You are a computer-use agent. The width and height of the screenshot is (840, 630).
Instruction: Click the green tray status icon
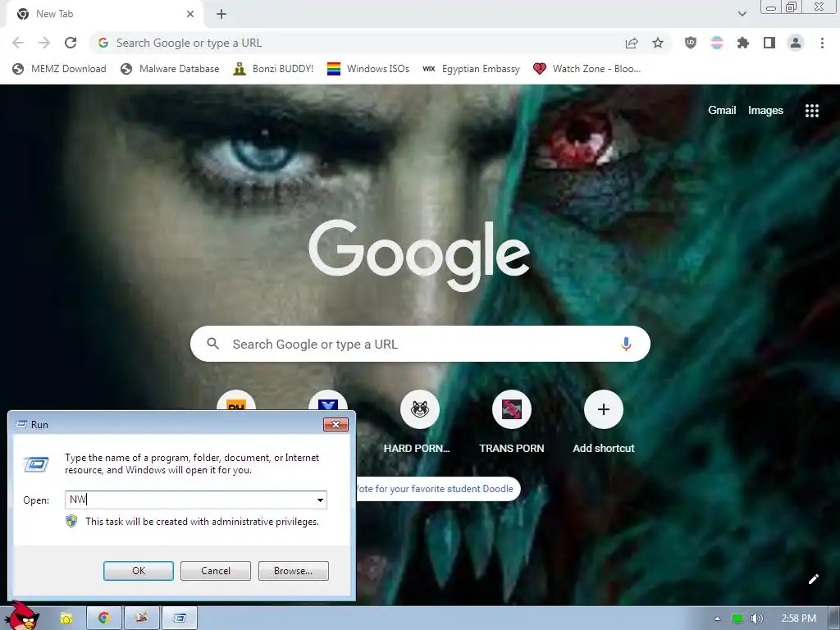[737, 619]
